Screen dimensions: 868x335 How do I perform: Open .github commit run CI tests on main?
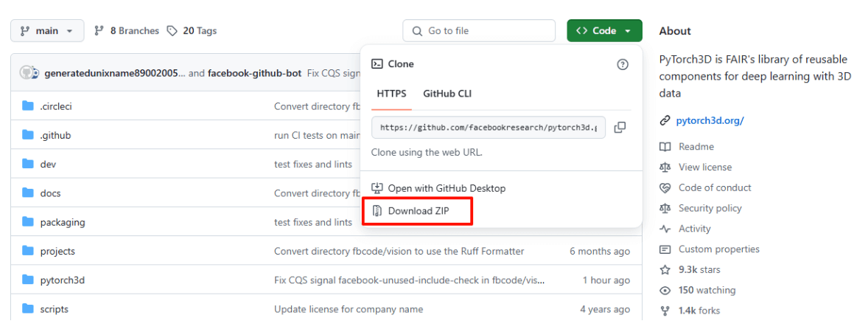tap(317, 135)
